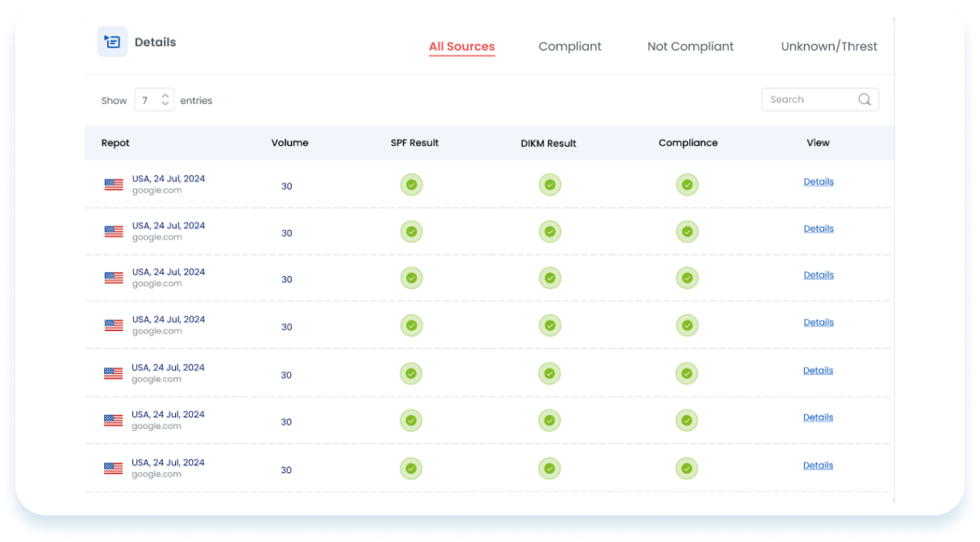This screenshot has width=980, height=542.
Task: Open Details link in first row
Action: click(818, 182)
